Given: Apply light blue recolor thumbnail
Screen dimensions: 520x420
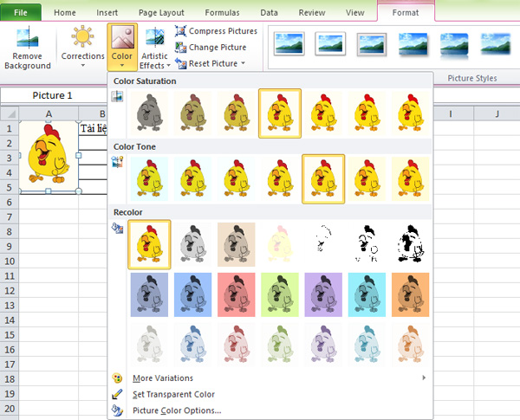Looking at the screenshot, I should point(192,345).
